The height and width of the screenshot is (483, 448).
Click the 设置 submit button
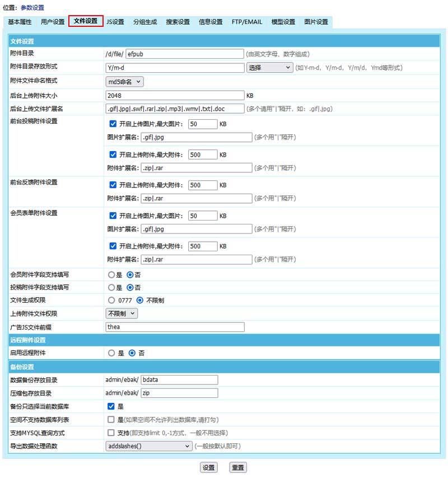(x=208, y=468)
